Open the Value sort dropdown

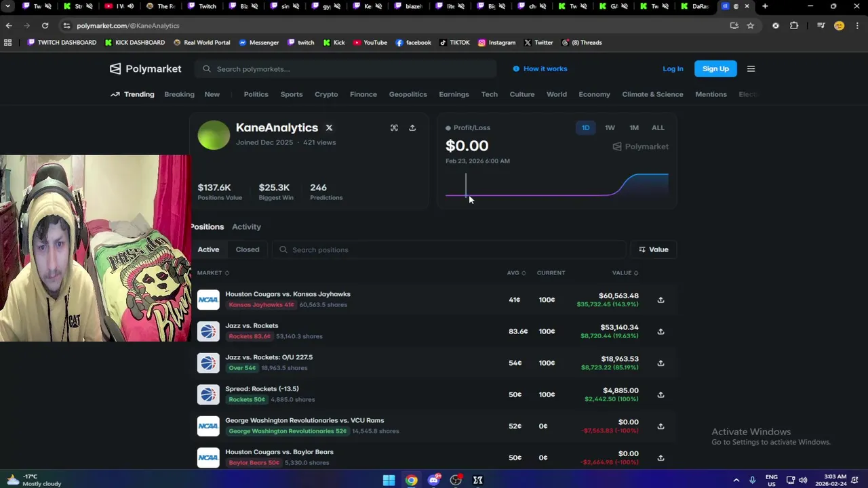click(654, 249)
